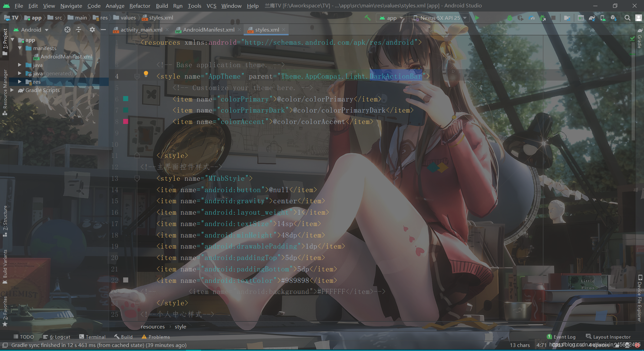
Task: Open the File menu
Action: tap(19, 6)
